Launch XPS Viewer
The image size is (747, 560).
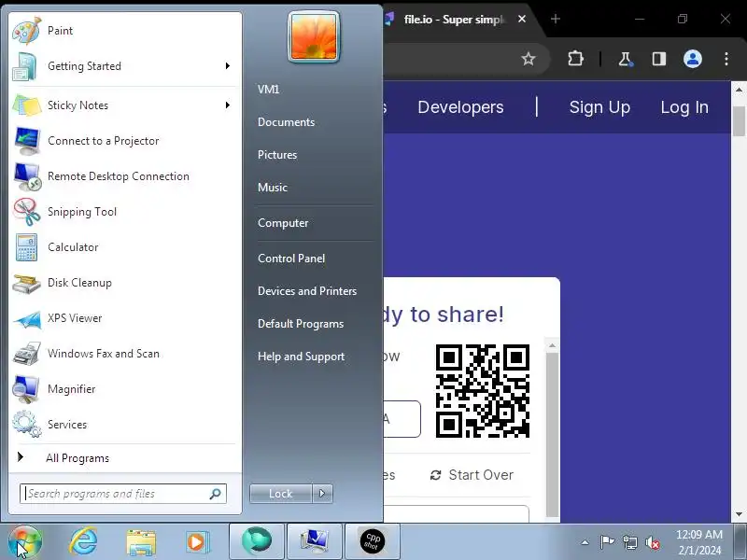(124, 318)
